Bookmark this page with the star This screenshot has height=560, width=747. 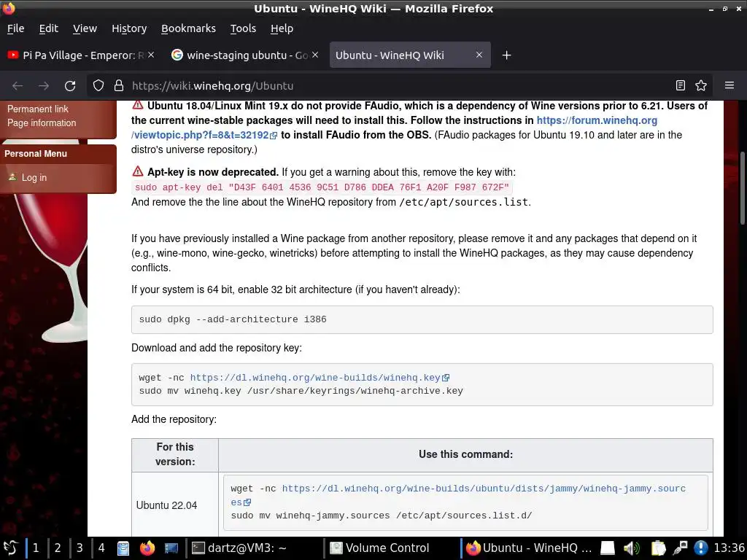tap(701, 86)
